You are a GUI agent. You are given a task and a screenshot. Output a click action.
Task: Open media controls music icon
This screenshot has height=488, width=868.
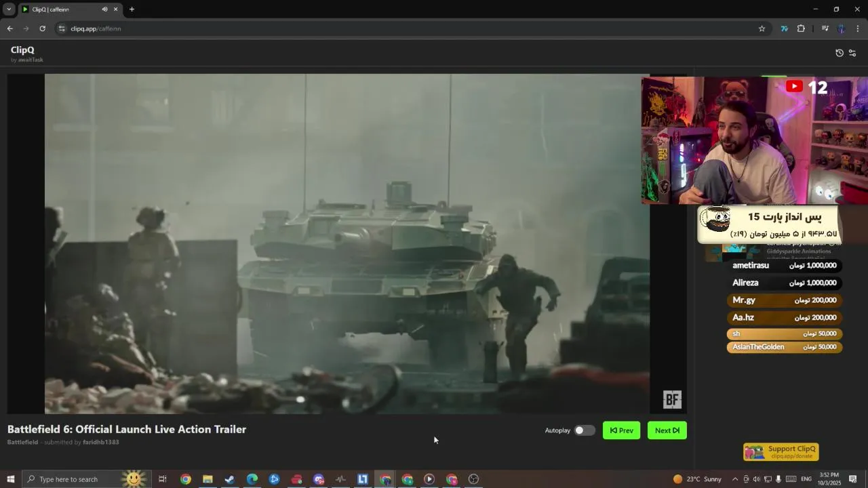825,28
